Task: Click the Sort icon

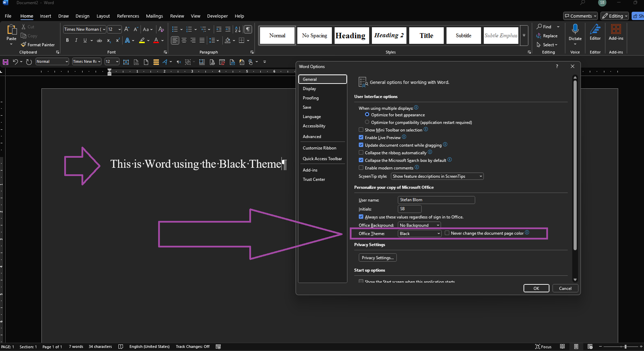Action: click(x=238, y=29)
